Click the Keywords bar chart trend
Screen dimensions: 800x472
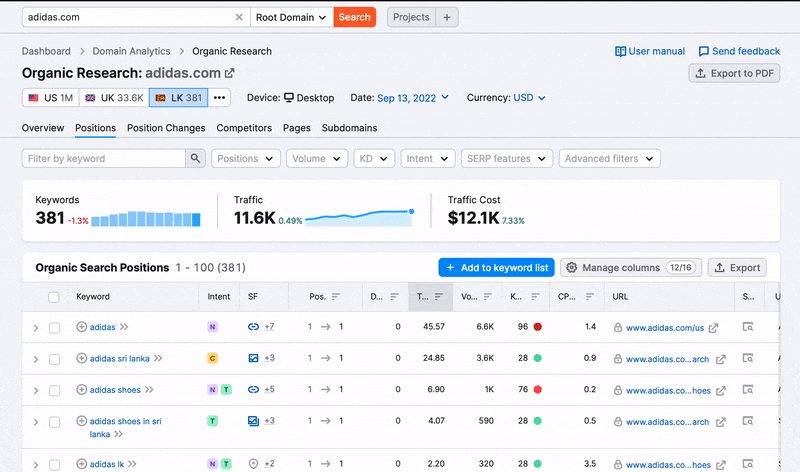[145, 219]
